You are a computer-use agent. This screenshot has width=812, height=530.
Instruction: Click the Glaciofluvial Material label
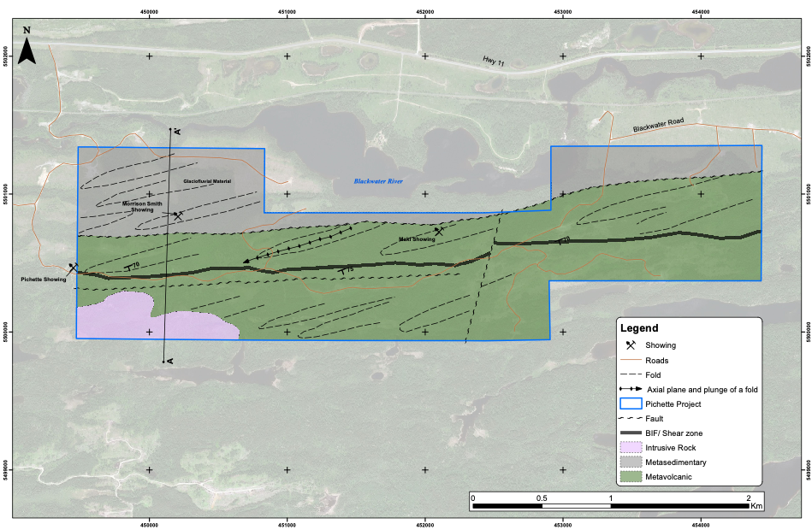click(x=207, y=181)
